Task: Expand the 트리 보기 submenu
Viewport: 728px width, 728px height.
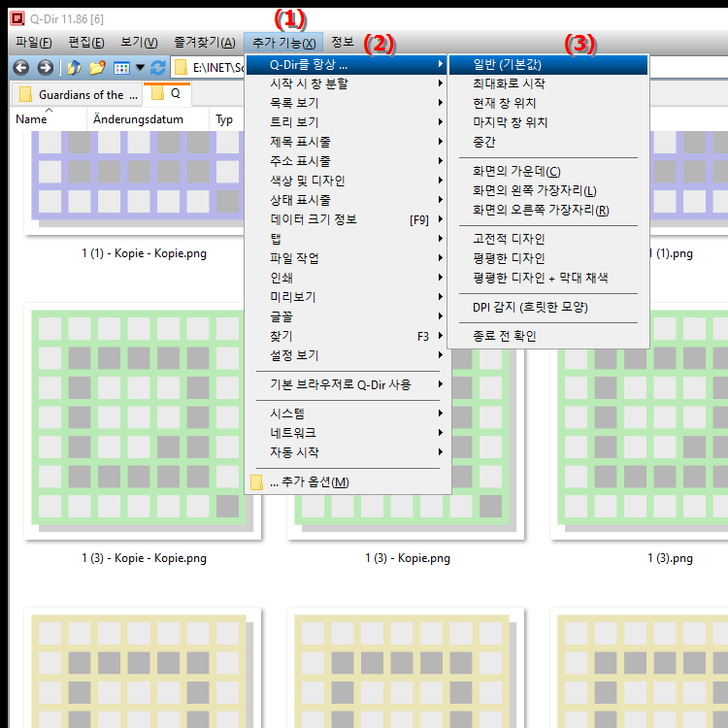Action: click(x=347, y=122)
